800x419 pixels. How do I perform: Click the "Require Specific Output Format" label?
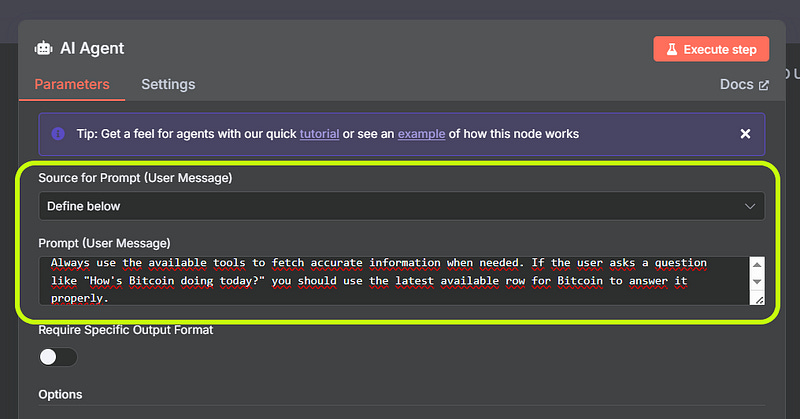pos(126,330)
